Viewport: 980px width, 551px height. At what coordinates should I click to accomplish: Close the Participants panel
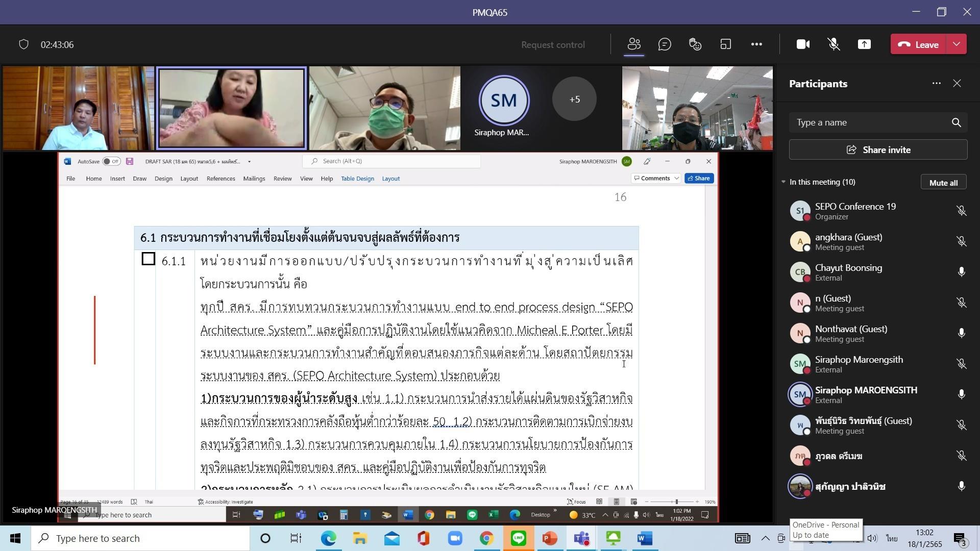click(x=957, y=83)
